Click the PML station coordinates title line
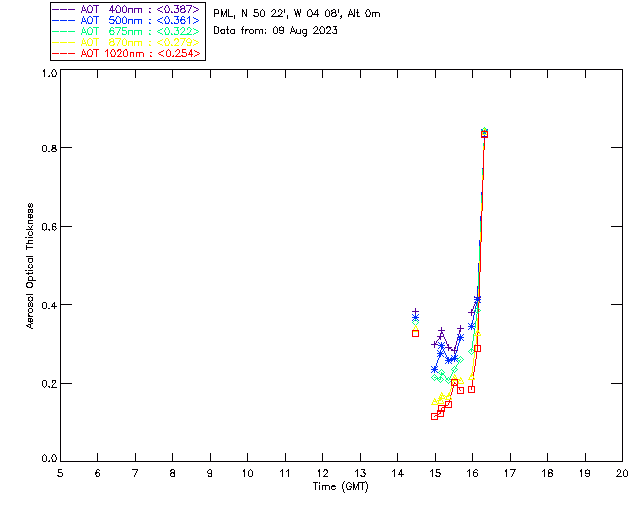 [297, 13]
